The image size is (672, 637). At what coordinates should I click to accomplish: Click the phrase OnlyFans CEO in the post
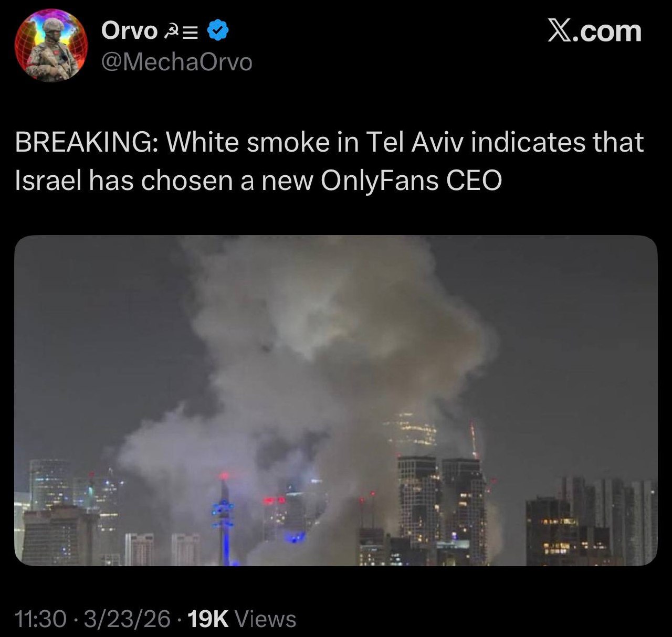pyautogui.click(x=411, y=181)
